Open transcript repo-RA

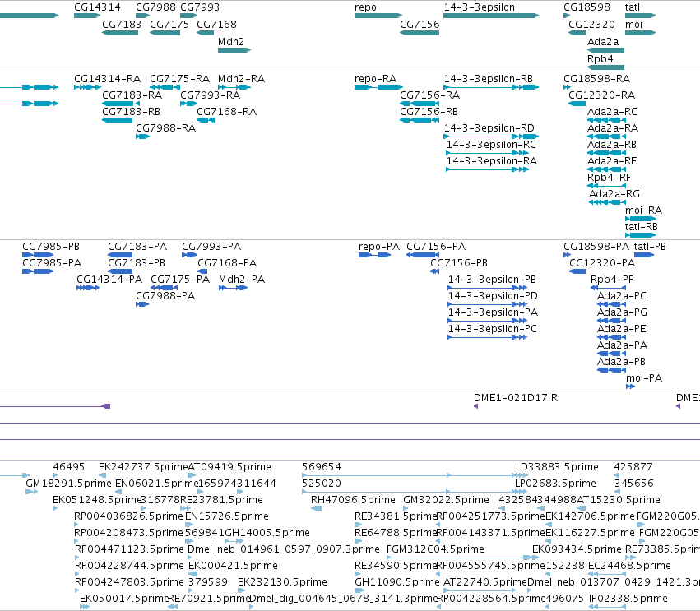pos(375,79)
